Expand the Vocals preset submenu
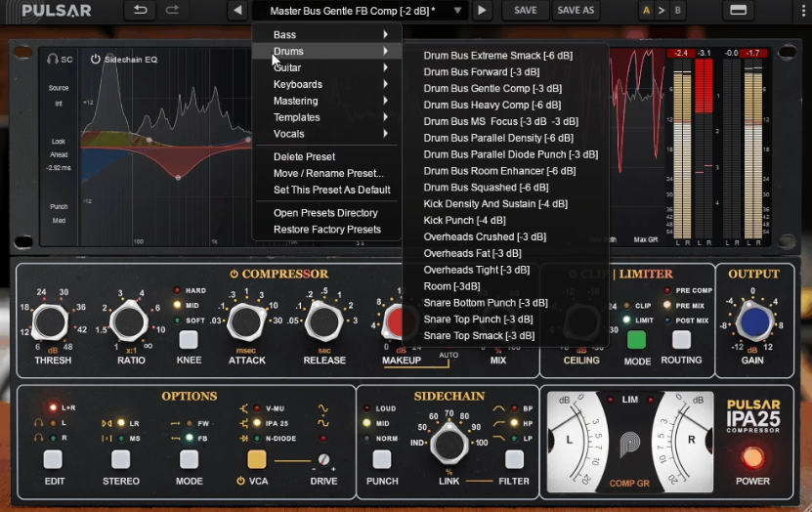 (326, 134)
